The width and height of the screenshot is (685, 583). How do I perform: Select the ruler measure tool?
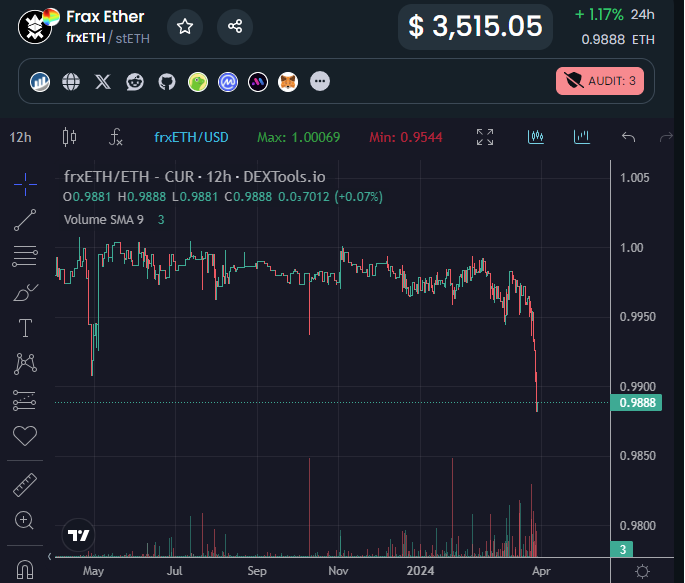25,485
